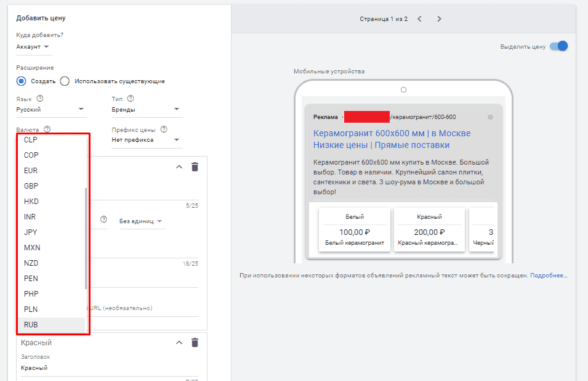
Task: Choose EUR from currency list
Action: point(52,170)
